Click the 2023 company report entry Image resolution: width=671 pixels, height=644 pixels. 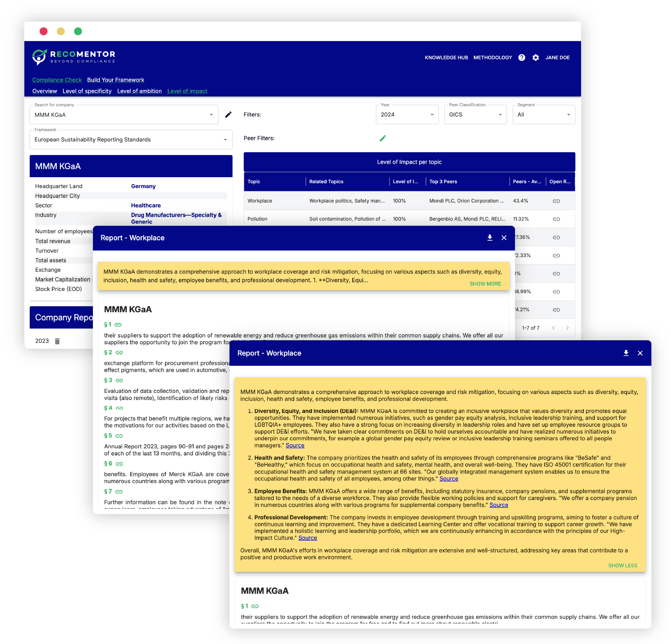pos(42,341)
